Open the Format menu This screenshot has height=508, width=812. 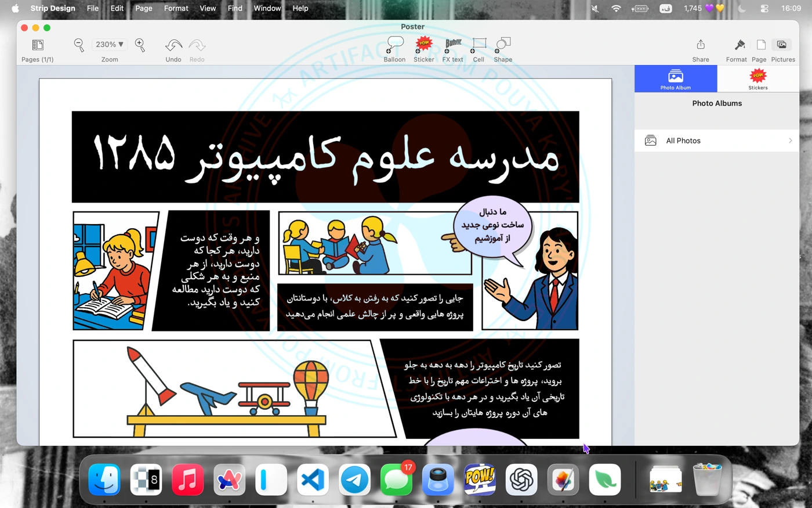coord(176,8)
